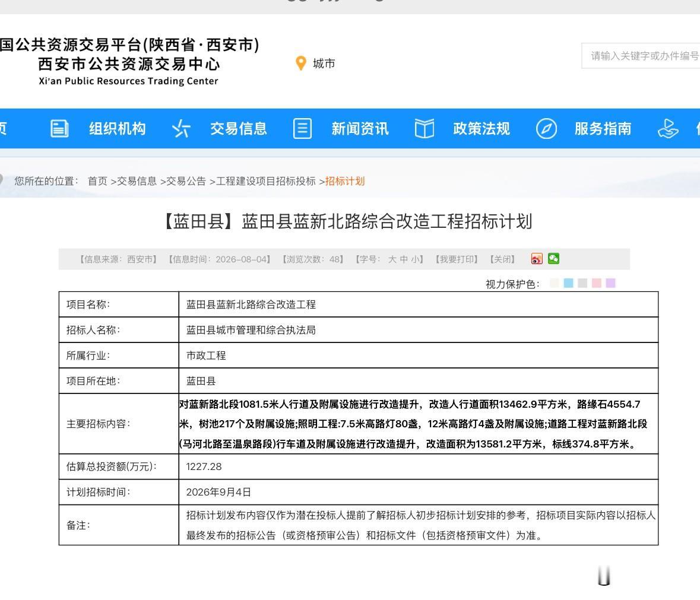Screen dimensions: 700x600
Task: Go to 交易公告 in the breadcrumb
Action: (186, 181)
